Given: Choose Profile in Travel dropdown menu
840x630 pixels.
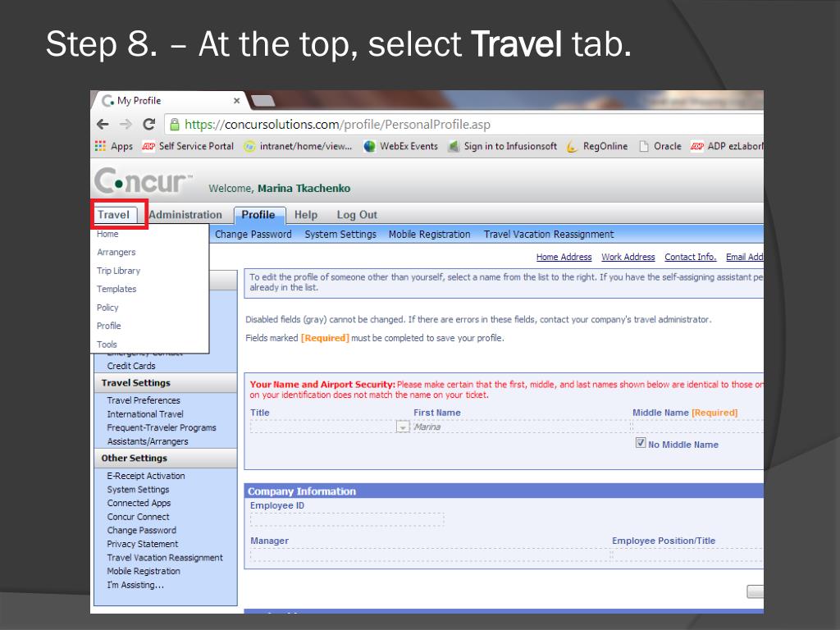Looking at the screenshot, I should [x=109, y=326].
